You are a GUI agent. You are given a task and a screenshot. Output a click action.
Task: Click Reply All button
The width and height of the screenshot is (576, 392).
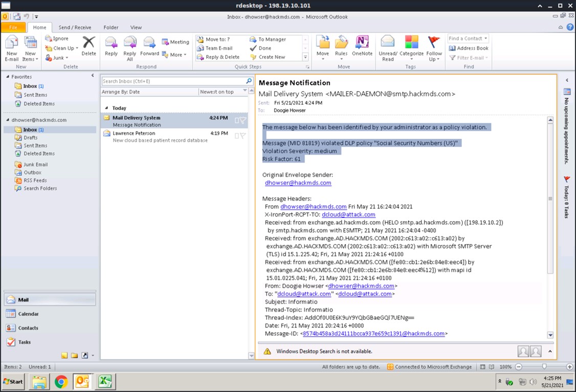(x=129, y=49)
